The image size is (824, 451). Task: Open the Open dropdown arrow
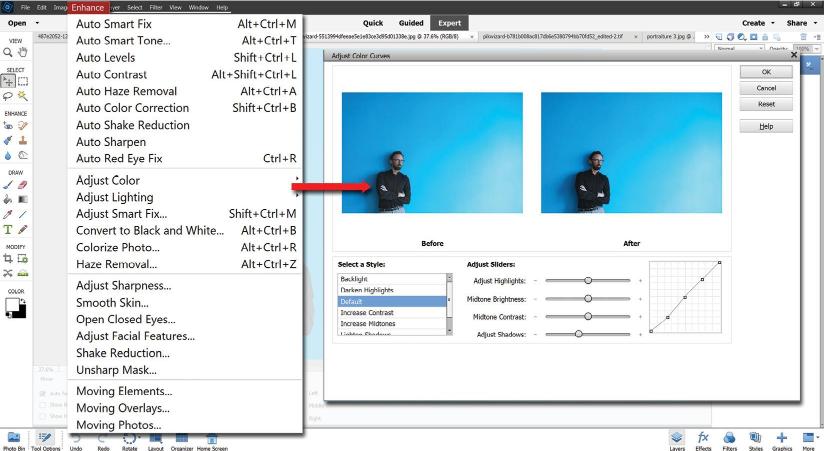(x=37, y=23)
